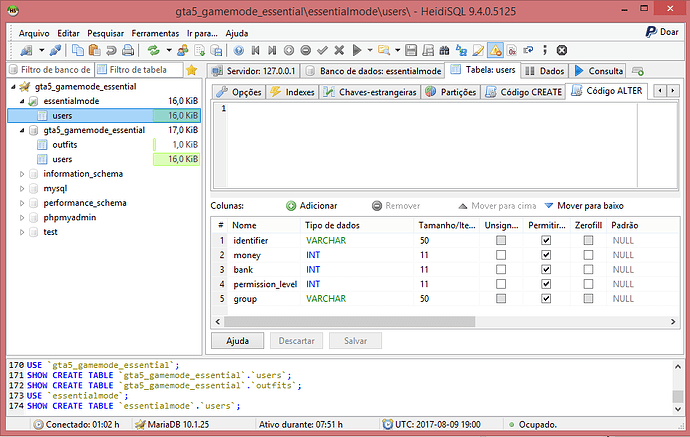Click the X cancel icon in the toolbar
690x437 pixels.
coord(339,50)
